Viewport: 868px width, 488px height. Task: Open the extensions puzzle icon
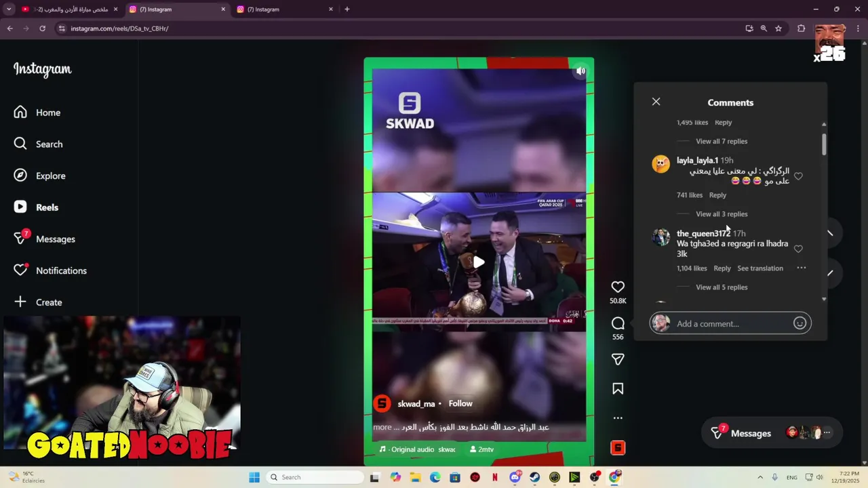[x=801, y=28]
